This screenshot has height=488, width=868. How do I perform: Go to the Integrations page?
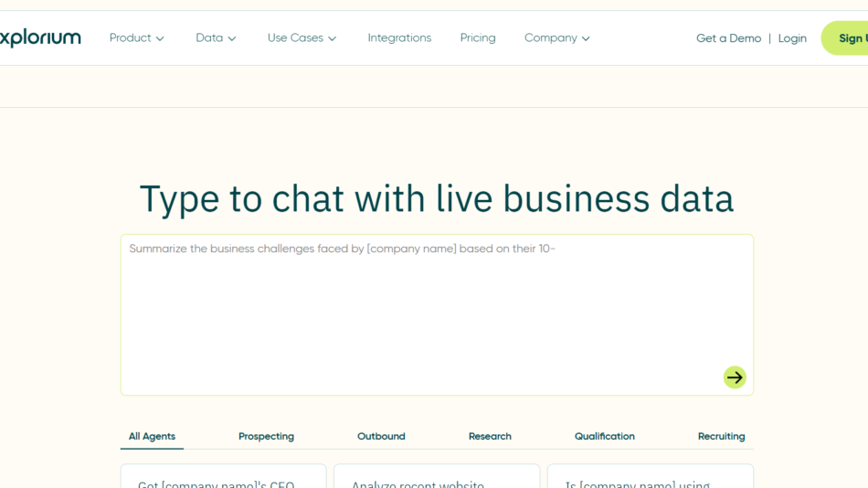pos(399,38)
